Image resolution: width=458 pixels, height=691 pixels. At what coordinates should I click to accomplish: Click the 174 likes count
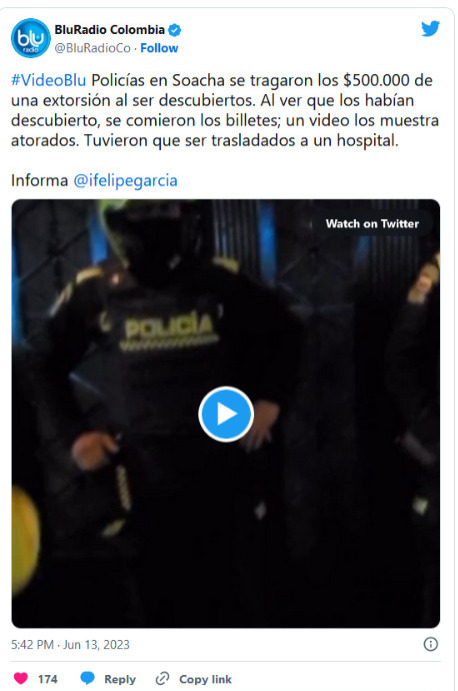(48, 679)
